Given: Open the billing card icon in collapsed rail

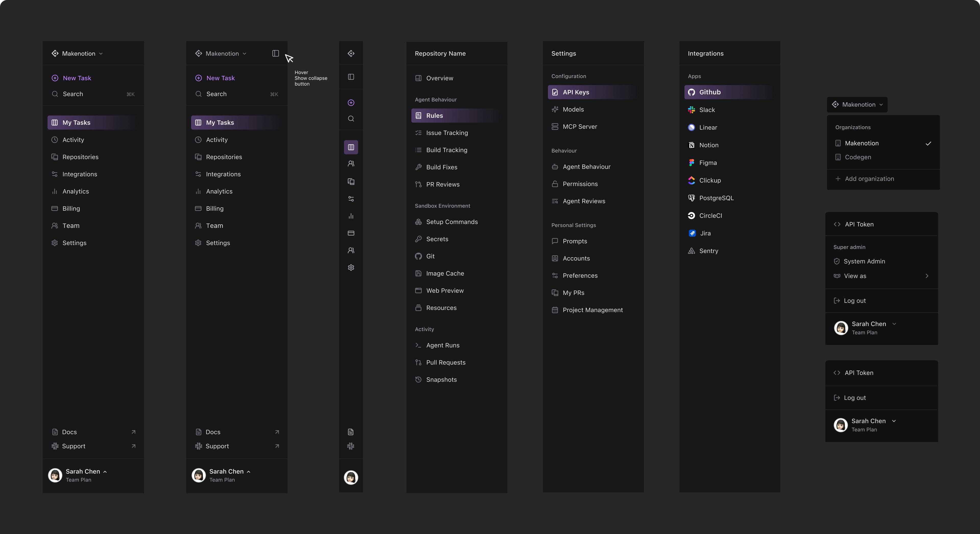Looking at the screenshot, I should [x=351, y=233].
